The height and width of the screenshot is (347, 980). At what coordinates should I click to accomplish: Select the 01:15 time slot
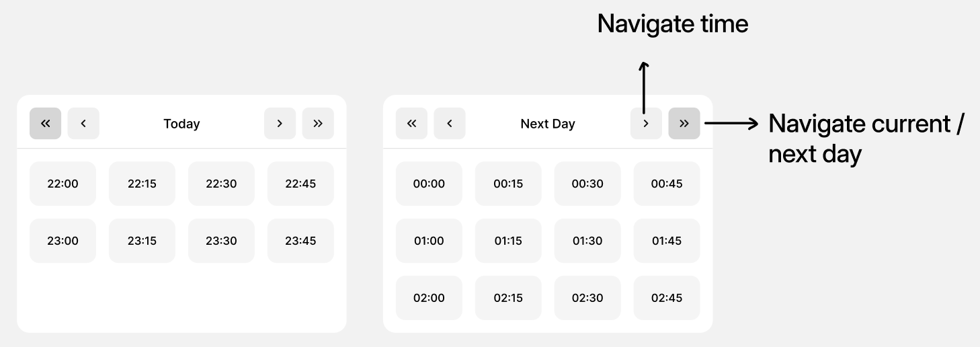508,241
